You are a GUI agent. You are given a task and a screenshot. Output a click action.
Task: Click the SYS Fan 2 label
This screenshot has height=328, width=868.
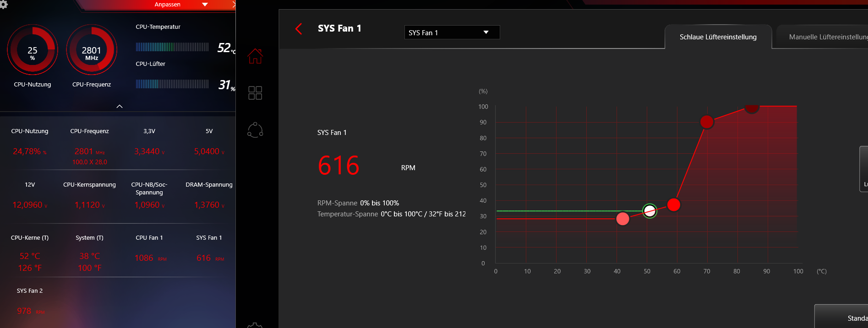(30, 291)
